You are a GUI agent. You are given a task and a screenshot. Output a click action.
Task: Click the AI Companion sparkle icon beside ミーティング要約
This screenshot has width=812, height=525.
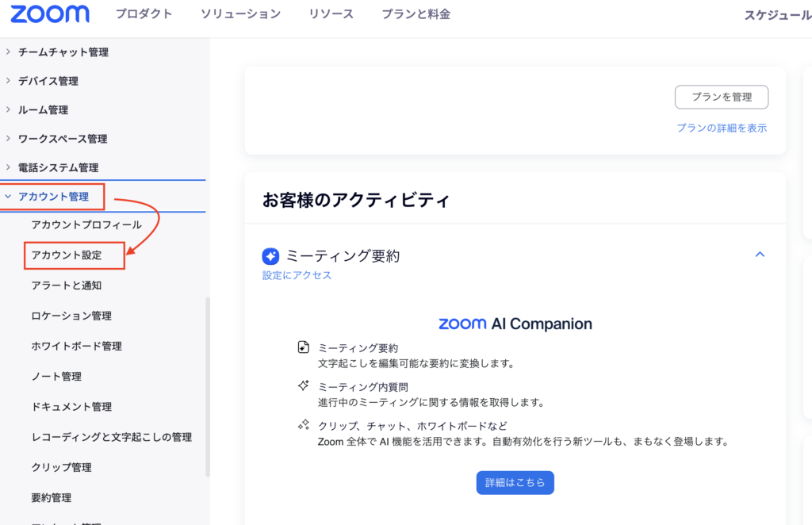pos(270,256)
